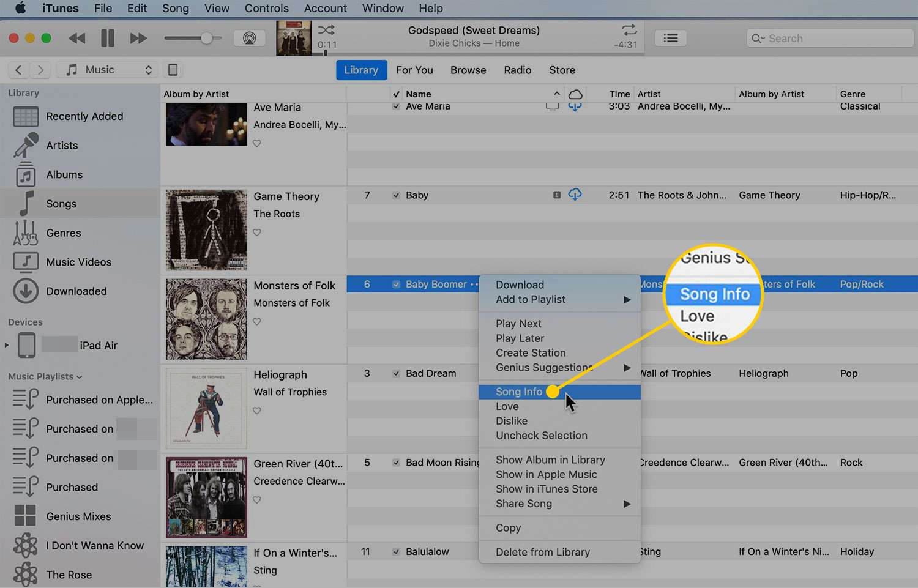Collapse the Music Playlists section
Image resolution: width=918 pixels, height=588 pixels.
pos(80,377)
